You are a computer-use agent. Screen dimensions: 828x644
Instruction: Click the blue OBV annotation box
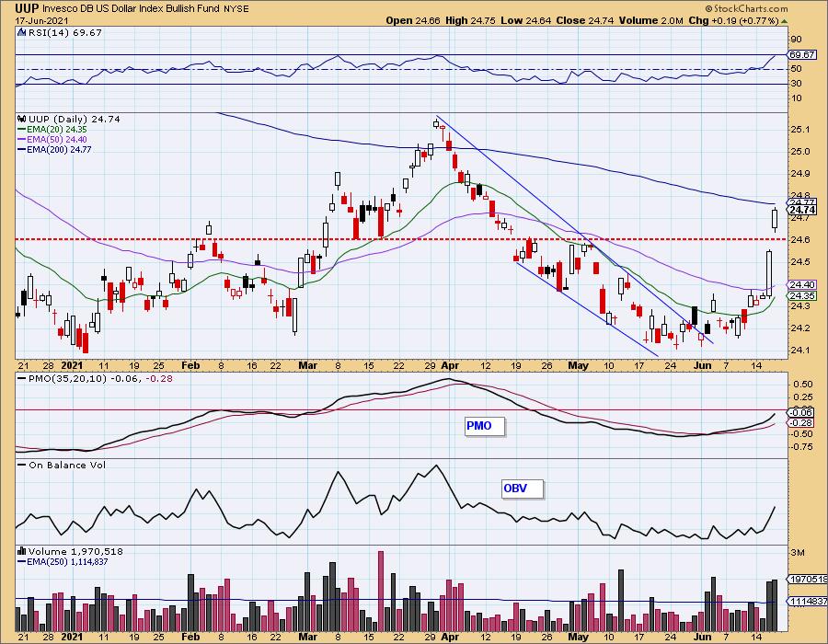pyautogui.click(x=523, y=489)
